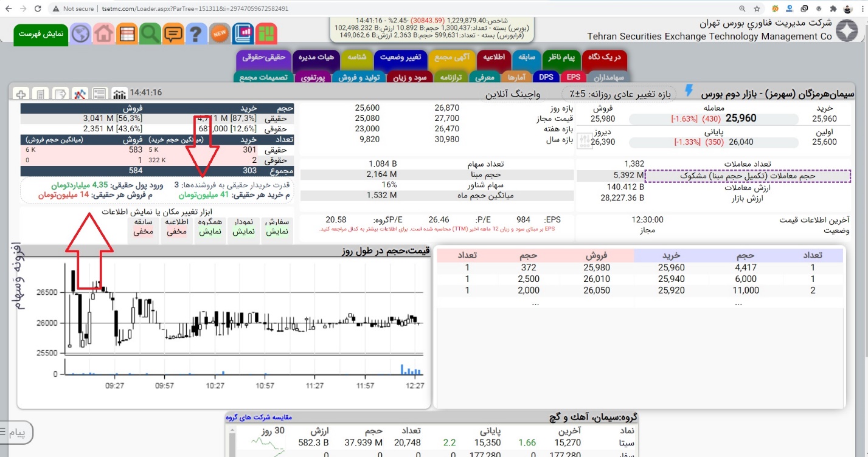868x457 pixels.
Task: Click the حجم معاملات (تکمیل حجم مبنا) مشکوک box
Action: coord(748,176)
